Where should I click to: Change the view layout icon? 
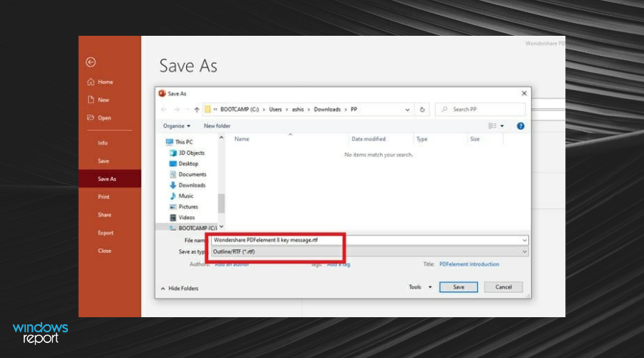point(492,126)
